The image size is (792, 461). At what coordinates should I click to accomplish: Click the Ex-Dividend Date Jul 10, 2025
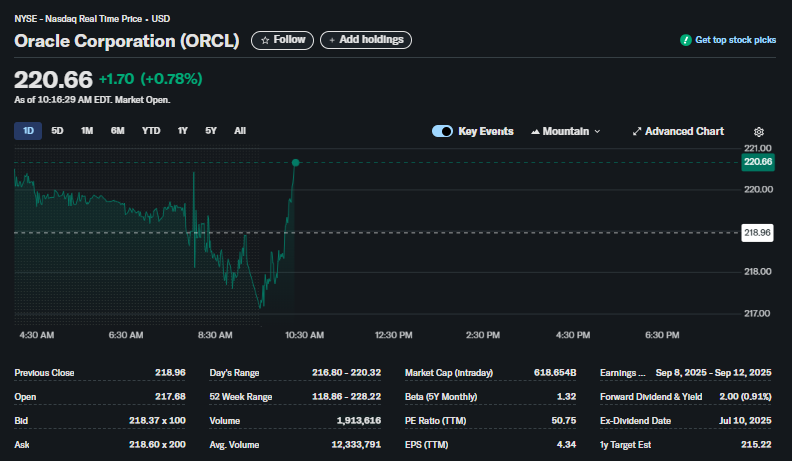pos(745,421)
